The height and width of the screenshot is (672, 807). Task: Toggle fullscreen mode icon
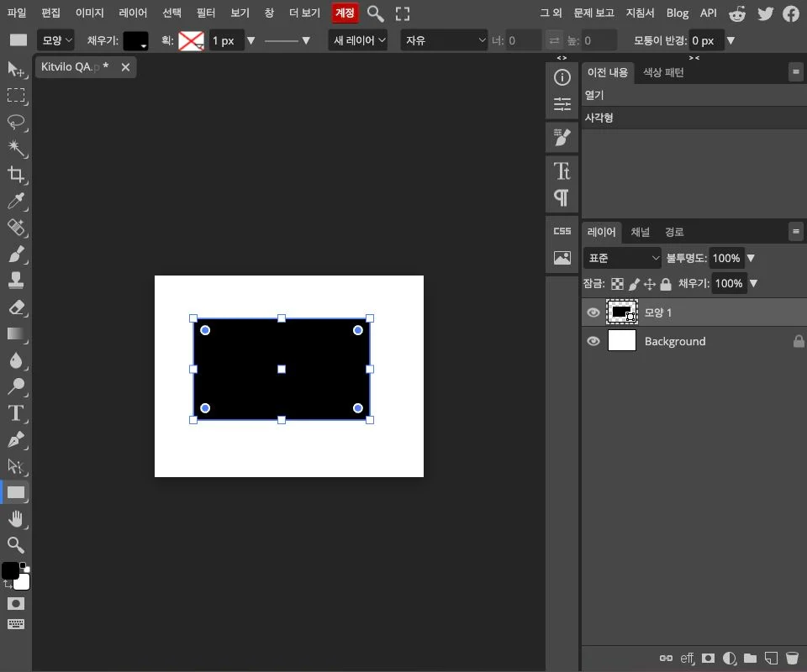(403, 13)
